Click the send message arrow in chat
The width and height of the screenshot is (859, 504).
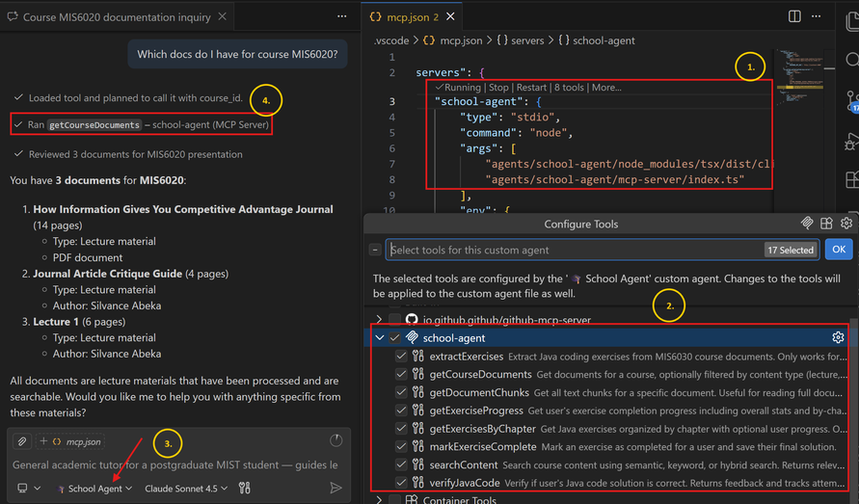(336, 488)
